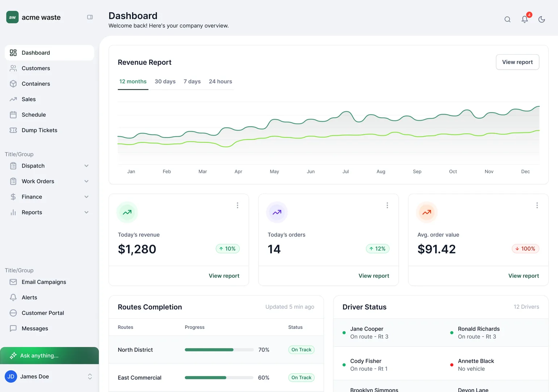Open the James Doe account switcher arrows
Image resolution: width=558 pixels, height=392 pixels.
(x=90, y=376)
